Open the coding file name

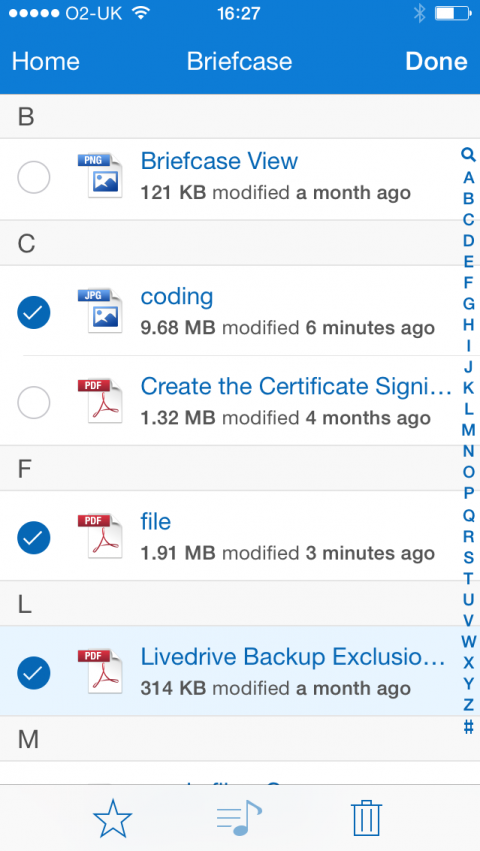point(177,297)
